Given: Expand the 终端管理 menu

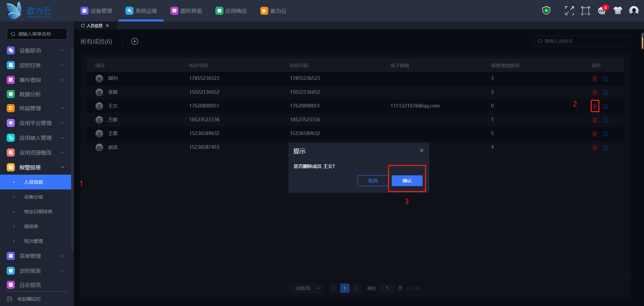Looking at the screenshot, I should tap(36, 108).
